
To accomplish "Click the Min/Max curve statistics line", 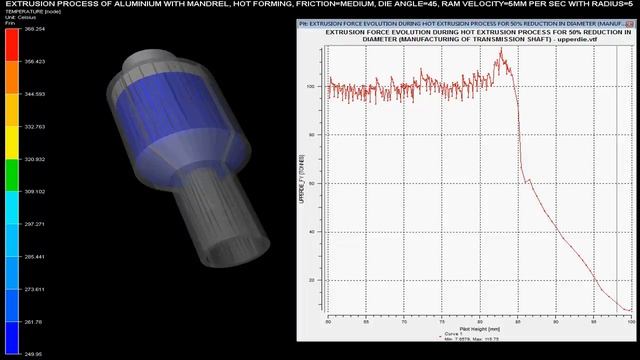I will tap(471, 339).
